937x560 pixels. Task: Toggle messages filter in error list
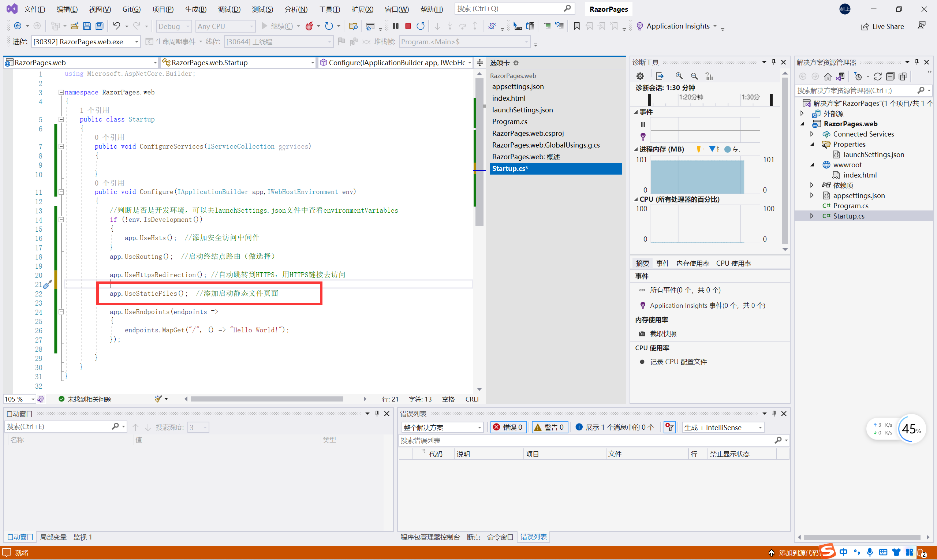615,427
